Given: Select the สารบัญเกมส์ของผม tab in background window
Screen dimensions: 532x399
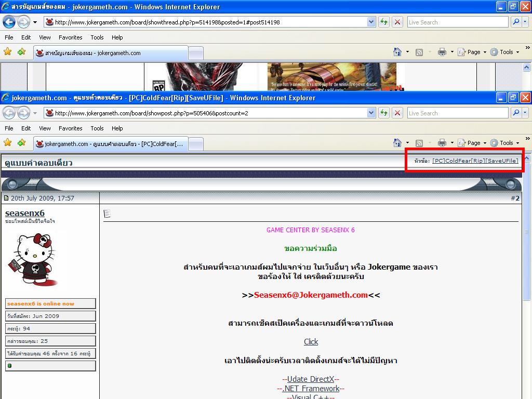Looking at the screenshot, I should [111, 53].
